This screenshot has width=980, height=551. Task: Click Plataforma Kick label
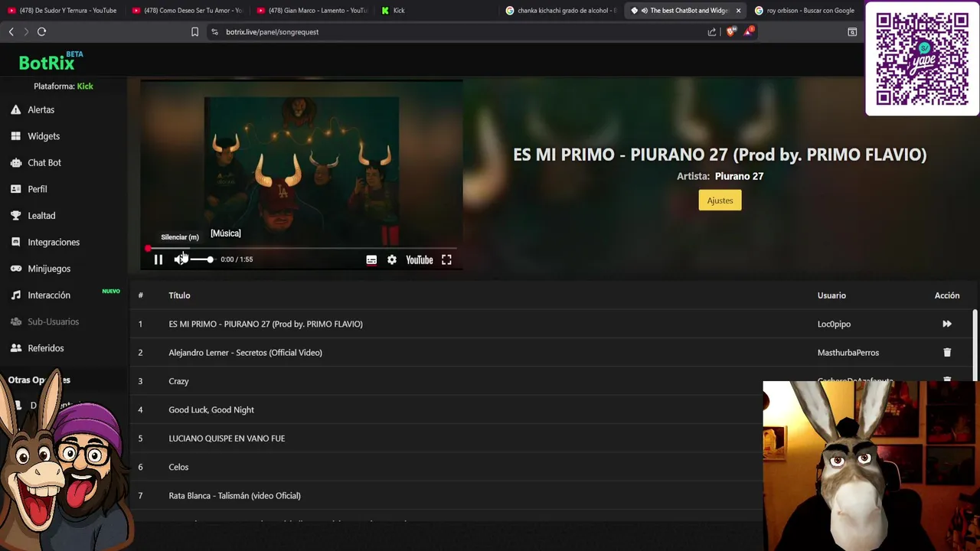tap(64, 86)
